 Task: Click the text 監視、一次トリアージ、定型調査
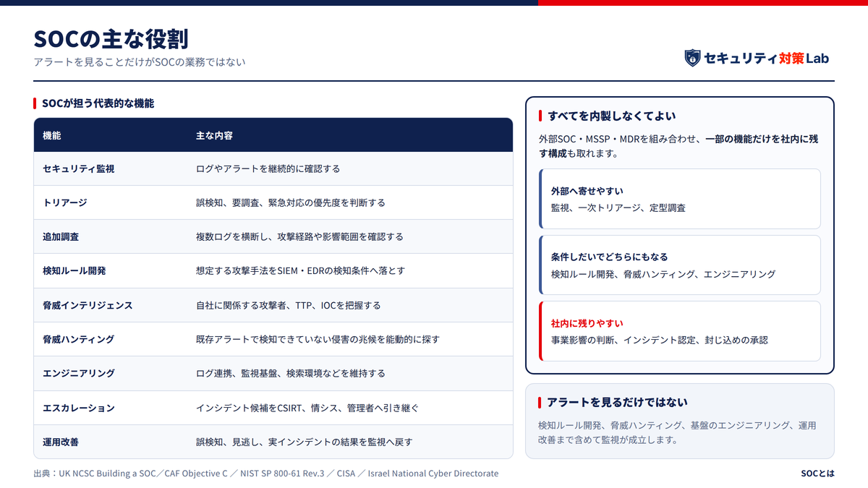coord(618,207)
